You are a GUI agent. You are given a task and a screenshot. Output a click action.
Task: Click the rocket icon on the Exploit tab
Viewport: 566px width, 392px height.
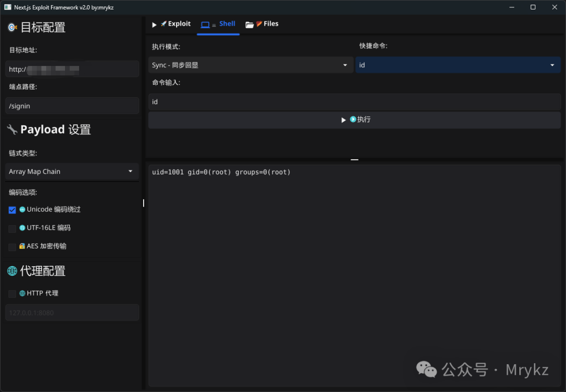pos(162,24)
